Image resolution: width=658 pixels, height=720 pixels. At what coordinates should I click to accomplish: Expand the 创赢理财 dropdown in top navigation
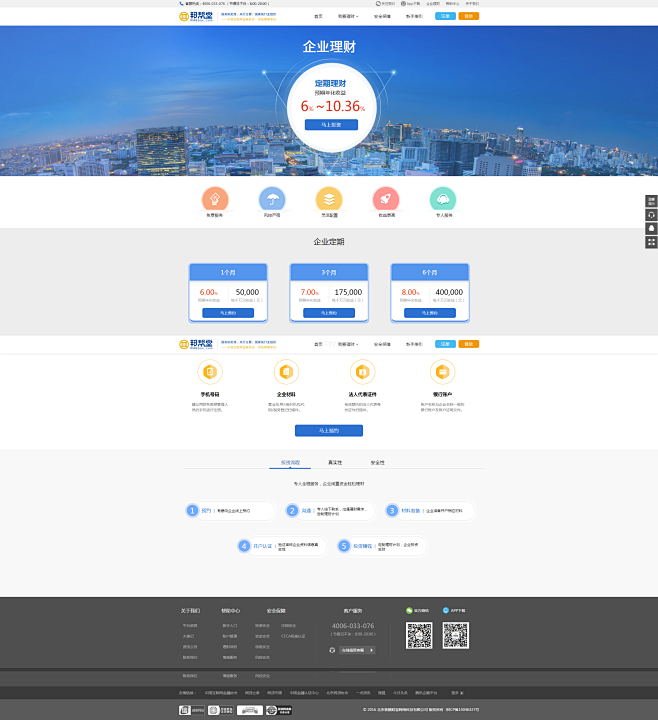pos(348,16)
